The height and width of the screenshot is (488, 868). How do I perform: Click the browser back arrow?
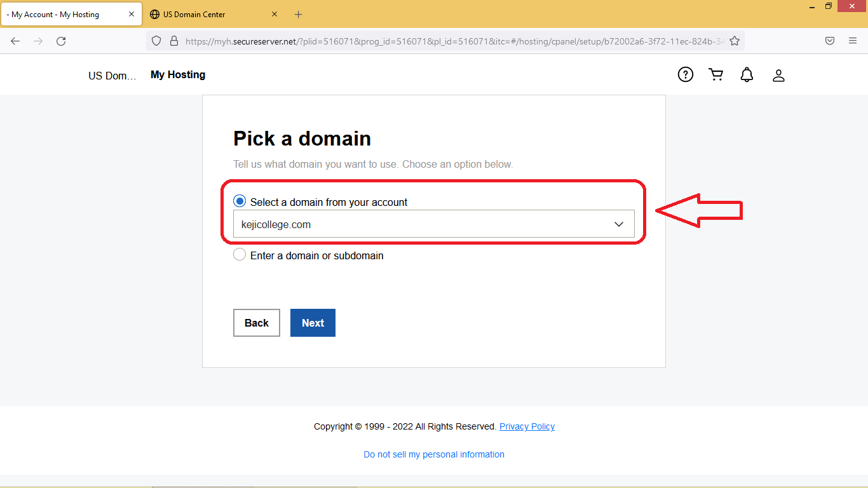pos(15,41)
